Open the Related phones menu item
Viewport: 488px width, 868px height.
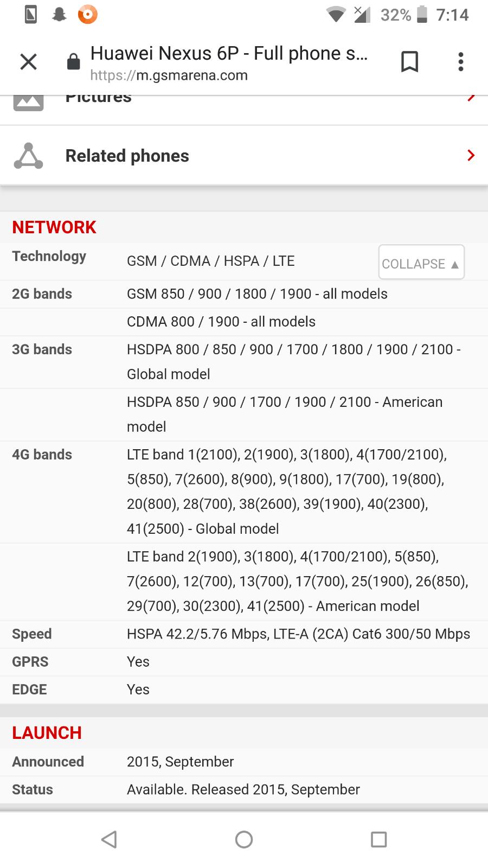pyautogui.click(x=244, y=156)
